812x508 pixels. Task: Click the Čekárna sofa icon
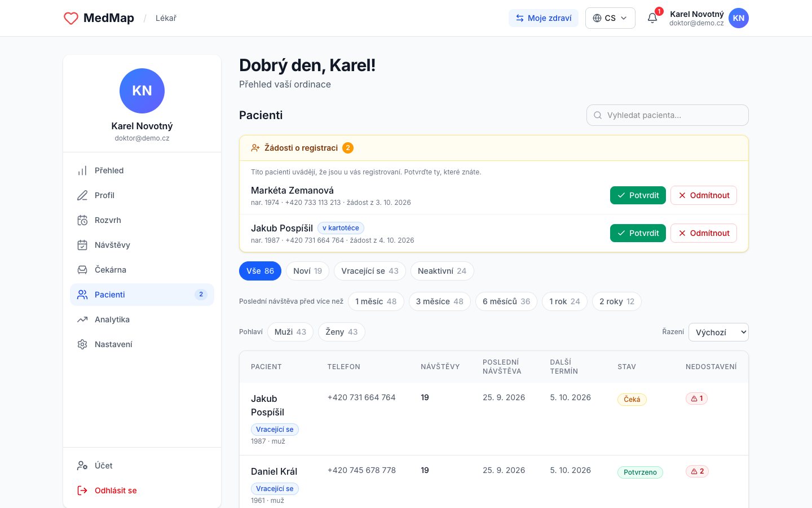(82, 270)
